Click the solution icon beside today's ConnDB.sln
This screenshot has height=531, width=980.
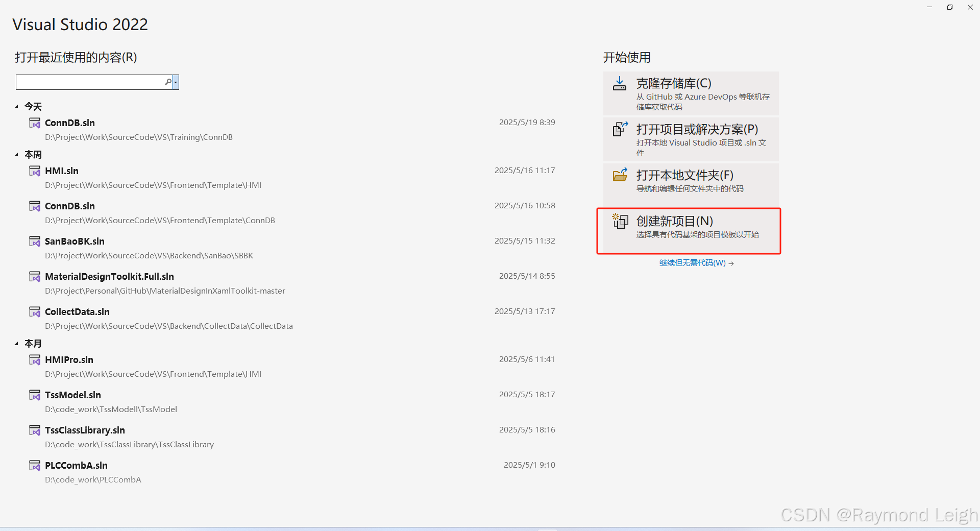35,123
